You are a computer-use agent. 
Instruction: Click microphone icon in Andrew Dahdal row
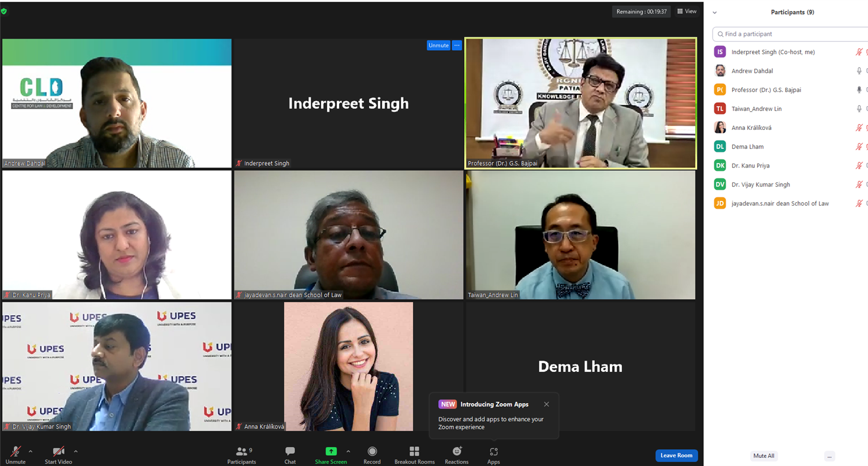click(x=859, y=71)
